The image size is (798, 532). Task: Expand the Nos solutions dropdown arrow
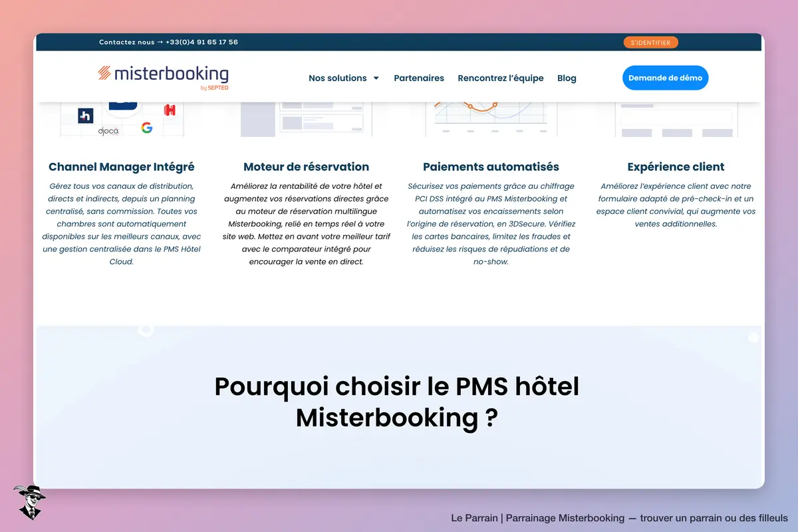click(x=376, y=78)
